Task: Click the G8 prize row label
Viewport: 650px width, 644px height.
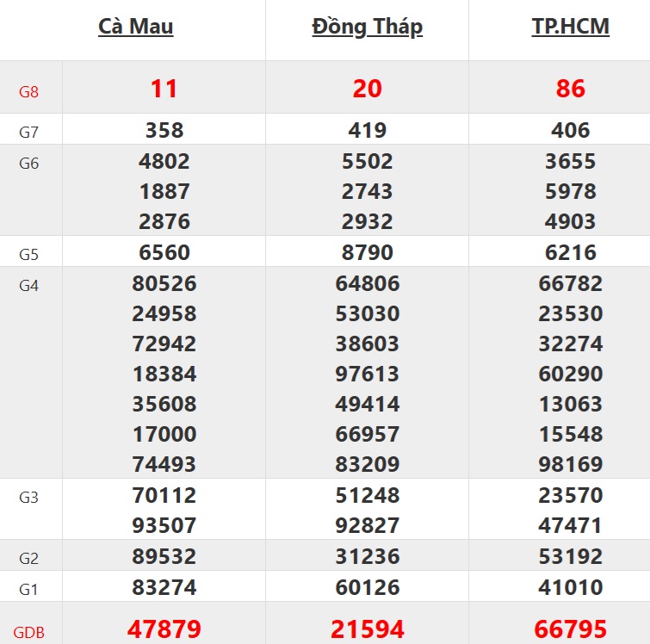Action: [29, 91]
